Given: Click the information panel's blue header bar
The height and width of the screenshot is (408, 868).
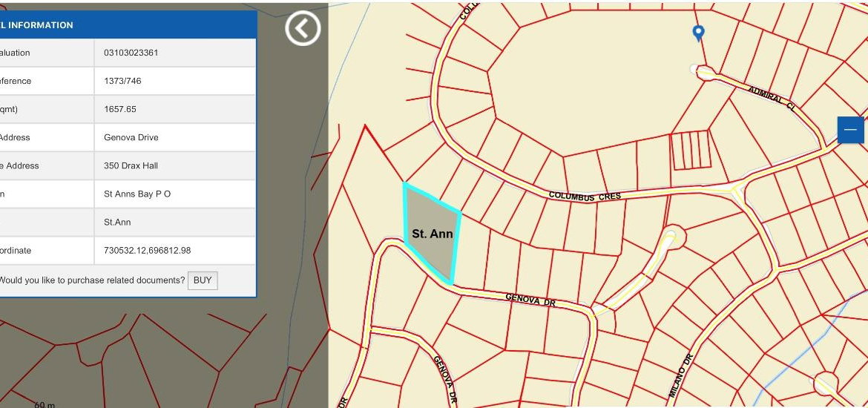Looking at the screenshot, I should click(x=126, y=25).
